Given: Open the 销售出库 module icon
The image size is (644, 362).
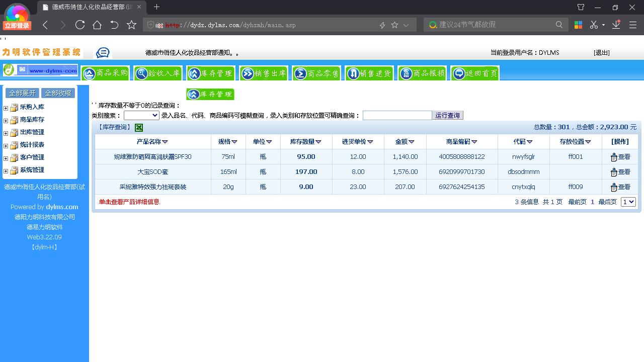Looking at the screenshot, I should pyautogui.click(x=264, y=72).
